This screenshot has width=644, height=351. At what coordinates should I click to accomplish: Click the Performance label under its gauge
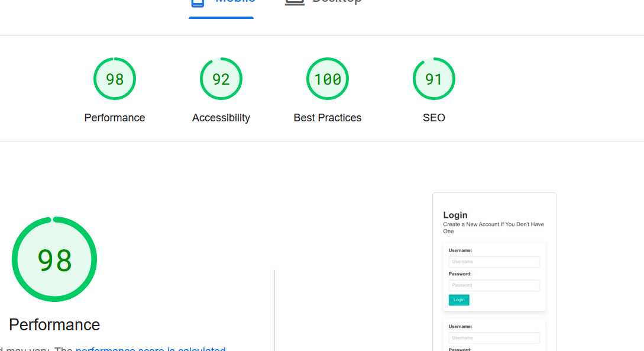tap(115, 117)
